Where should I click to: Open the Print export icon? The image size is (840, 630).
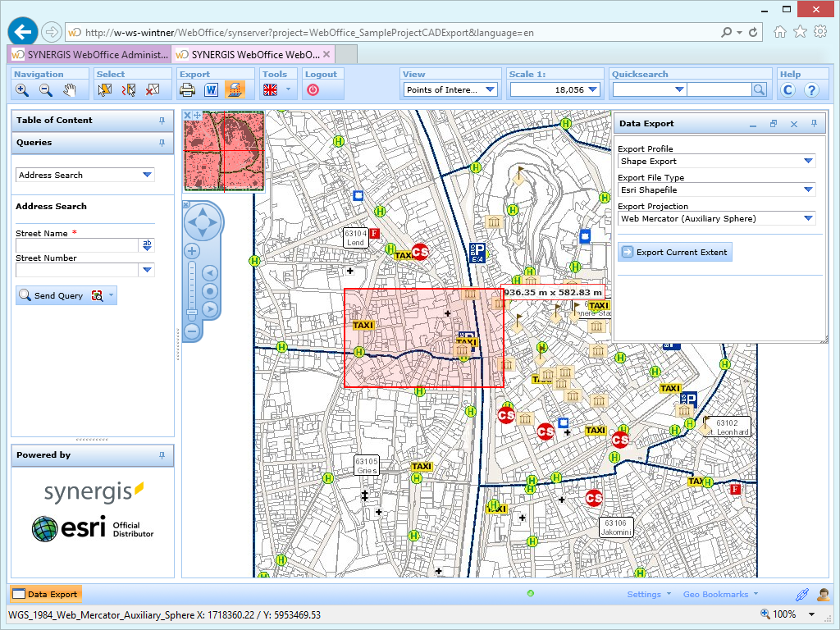(x=187, y=90)
